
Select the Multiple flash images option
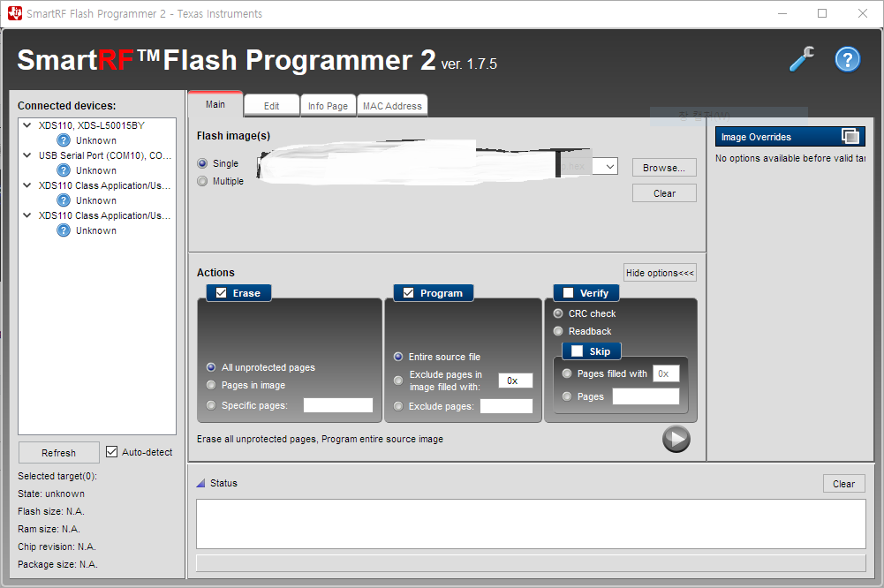click(202, 181)
